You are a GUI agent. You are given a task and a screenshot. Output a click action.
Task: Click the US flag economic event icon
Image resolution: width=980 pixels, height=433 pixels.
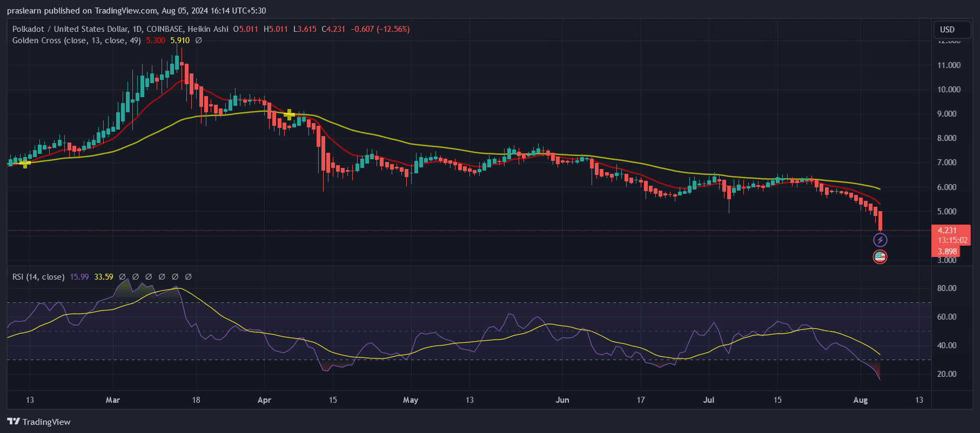tap(880, 257)
